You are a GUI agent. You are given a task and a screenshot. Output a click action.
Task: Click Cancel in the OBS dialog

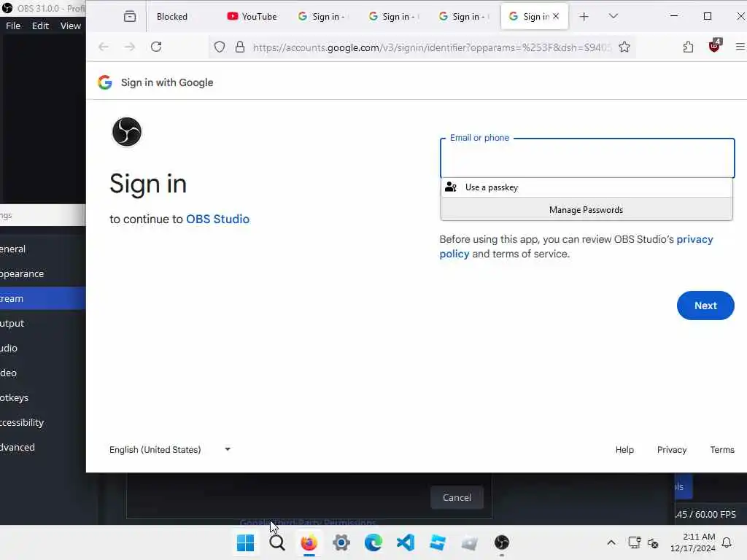457,497
